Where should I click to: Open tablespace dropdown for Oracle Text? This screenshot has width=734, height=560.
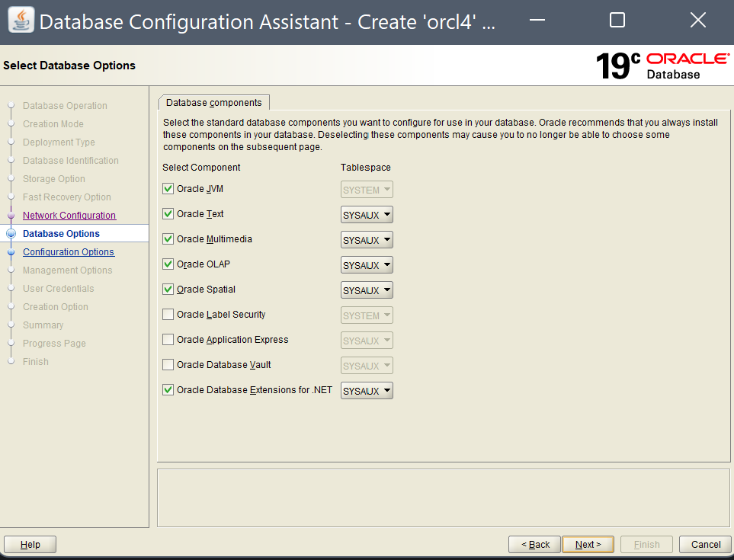367,215
